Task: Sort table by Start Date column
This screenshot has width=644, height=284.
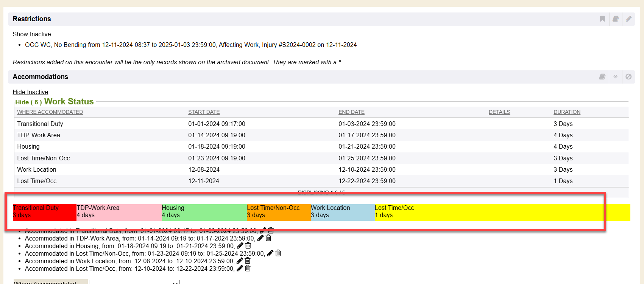Action: coord(204,112)
